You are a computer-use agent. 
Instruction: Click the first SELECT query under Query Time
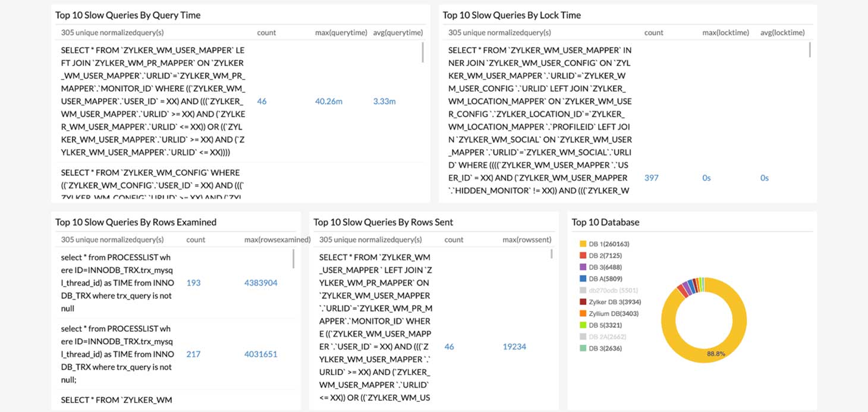pyautogui.click(x=149, y=101)
